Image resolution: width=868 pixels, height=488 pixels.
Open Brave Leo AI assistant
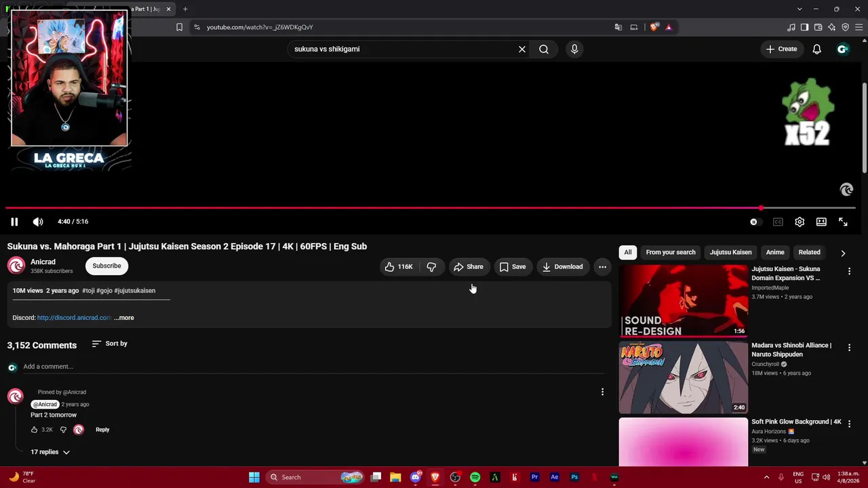click(832, 27)
